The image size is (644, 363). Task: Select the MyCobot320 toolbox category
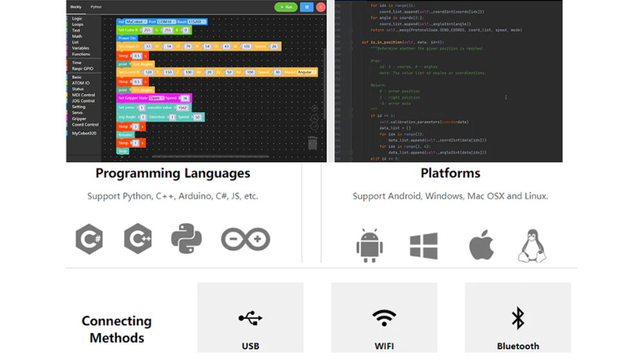tap(84, 133)
